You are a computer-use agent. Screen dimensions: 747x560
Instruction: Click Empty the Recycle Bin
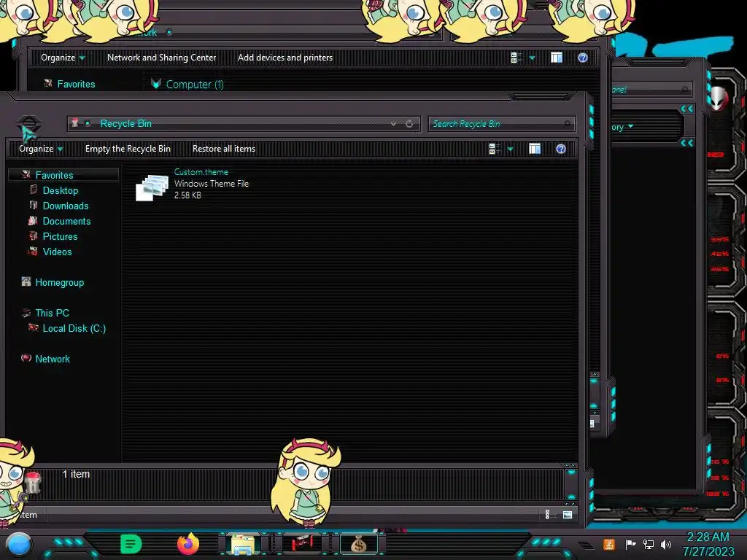[128, 149]
